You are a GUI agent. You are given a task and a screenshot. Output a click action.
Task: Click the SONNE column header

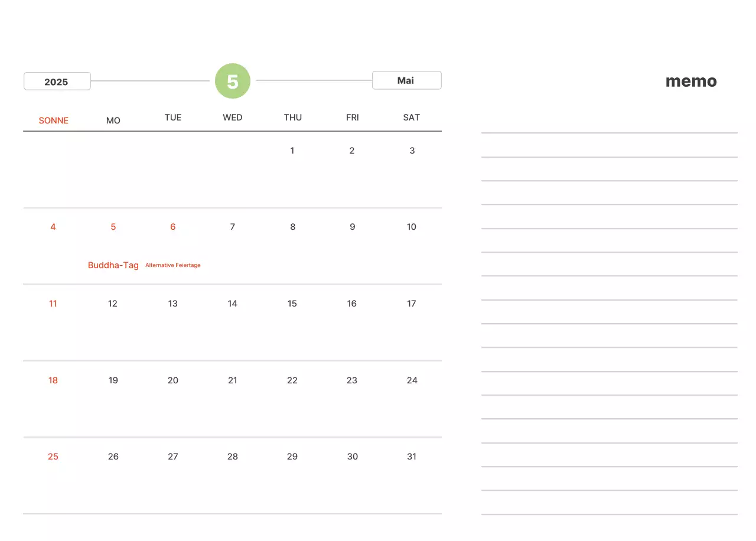pos(54,120)
